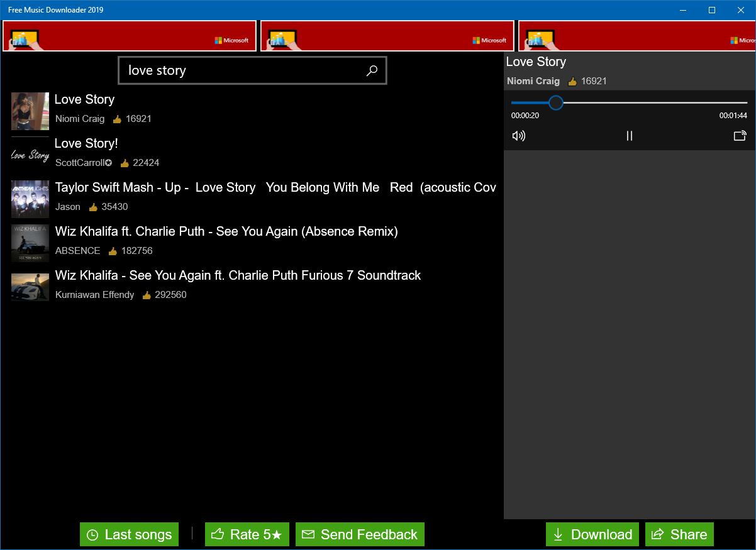
Task: Open the middle Microsoft ad banner
Action: (x=387, y=36)
